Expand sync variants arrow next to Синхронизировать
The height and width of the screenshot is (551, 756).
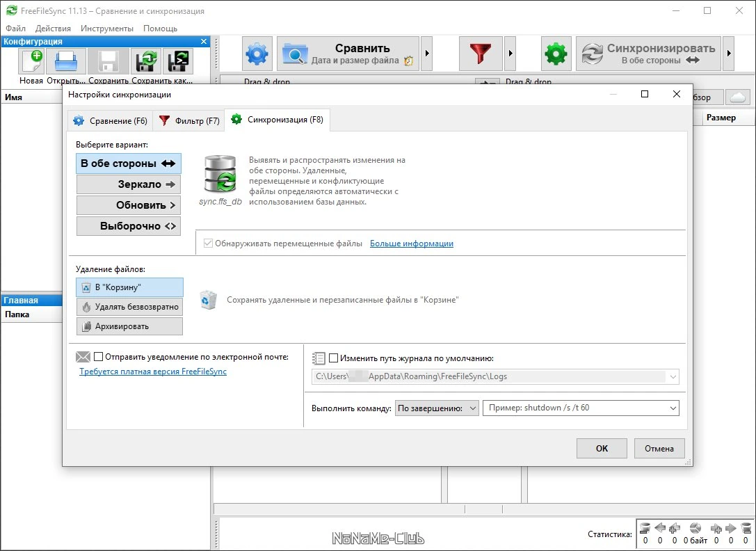tap(729, 54)
